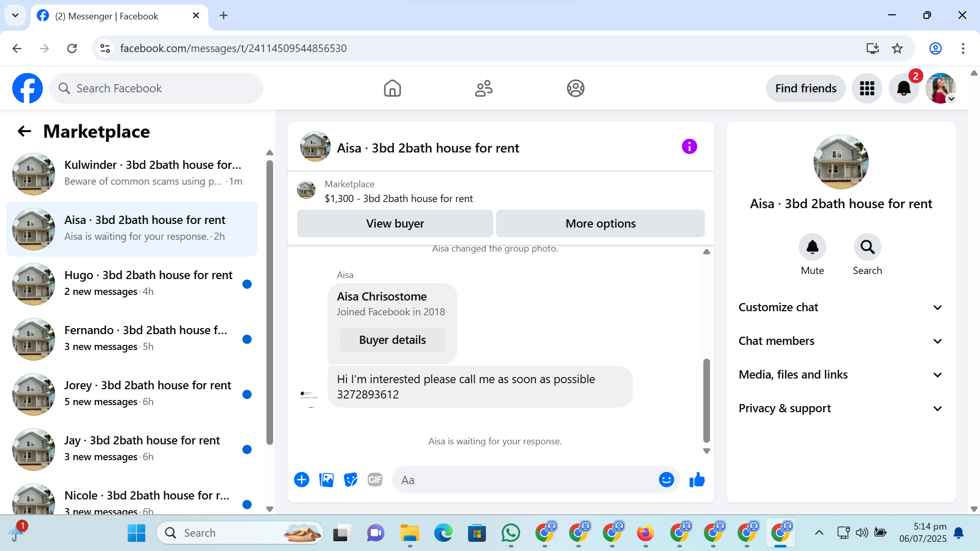Open the Kulwinder conversation
This screenshot has width=980, height=551.
click(x=132, y=174)
